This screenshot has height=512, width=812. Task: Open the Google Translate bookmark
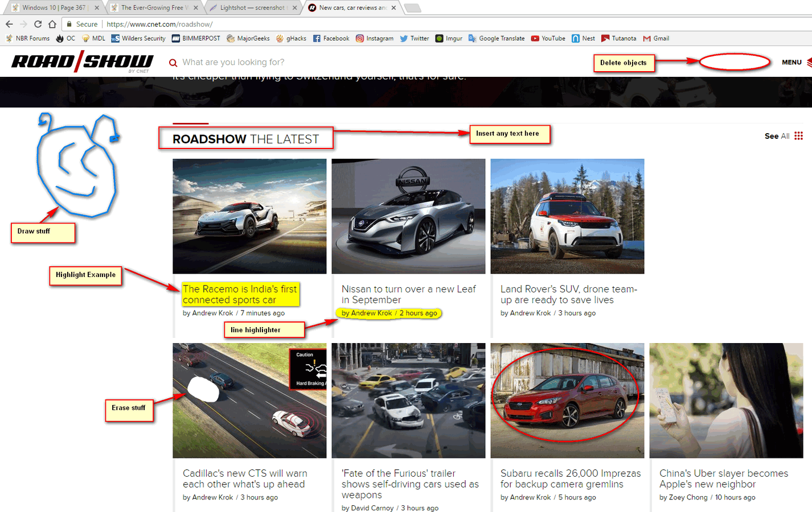coord(497,39)
